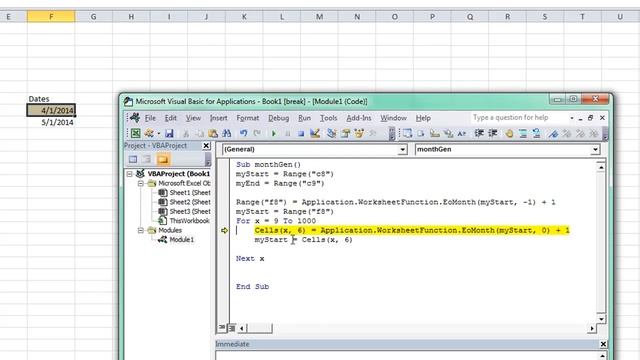Click the Parameter Info icon

(x=448, y=133)
